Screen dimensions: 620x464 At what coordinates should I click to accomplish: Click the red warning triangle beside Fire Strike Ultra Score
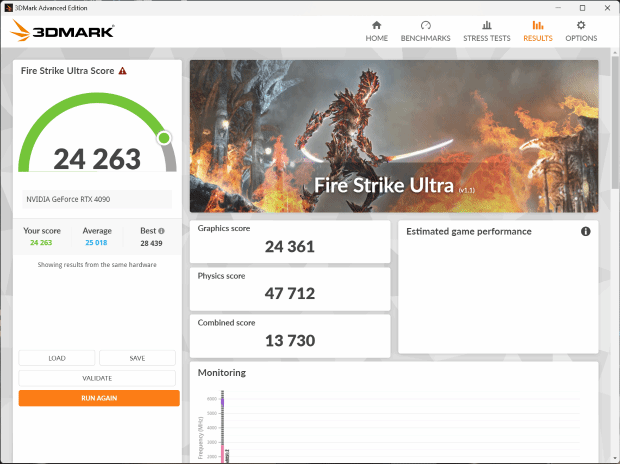click(123, 71)
